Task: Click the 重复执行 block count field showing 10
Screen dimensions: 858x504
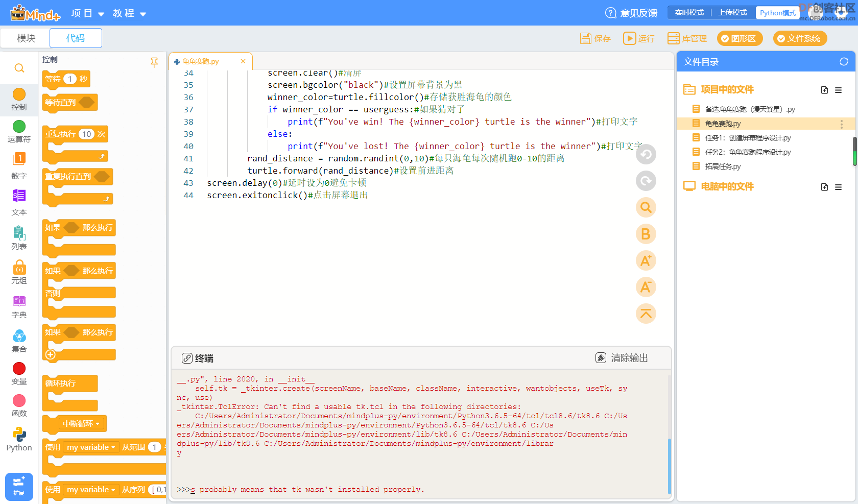Action: (x=86, y=134)
